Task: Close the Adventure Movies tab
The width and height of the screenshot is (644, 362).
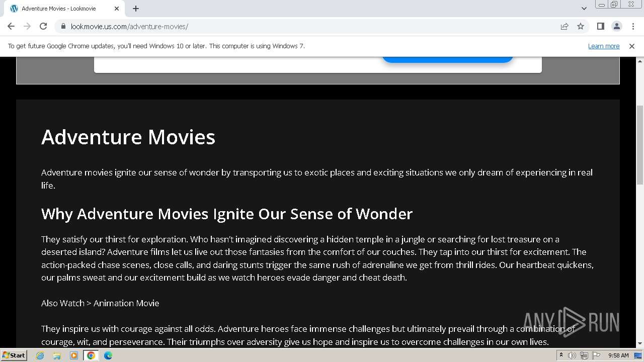Action: point(117,9)
